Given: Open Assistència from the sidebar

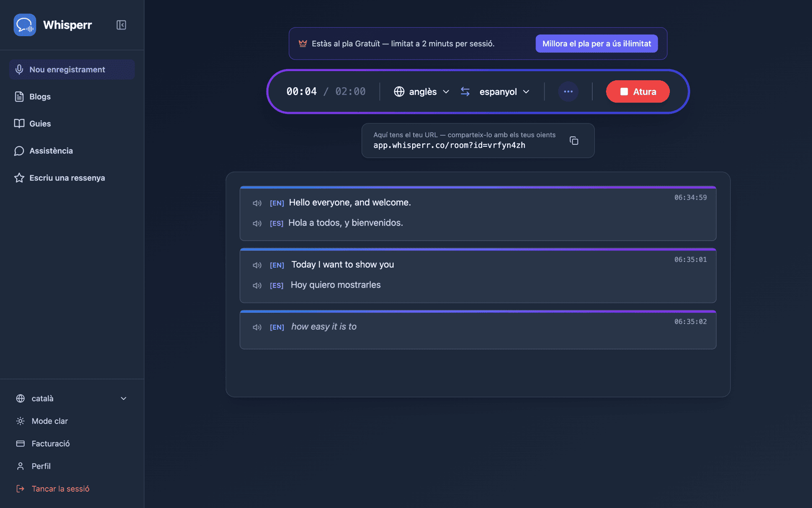Looking at the screenshot, I should 72,151.
